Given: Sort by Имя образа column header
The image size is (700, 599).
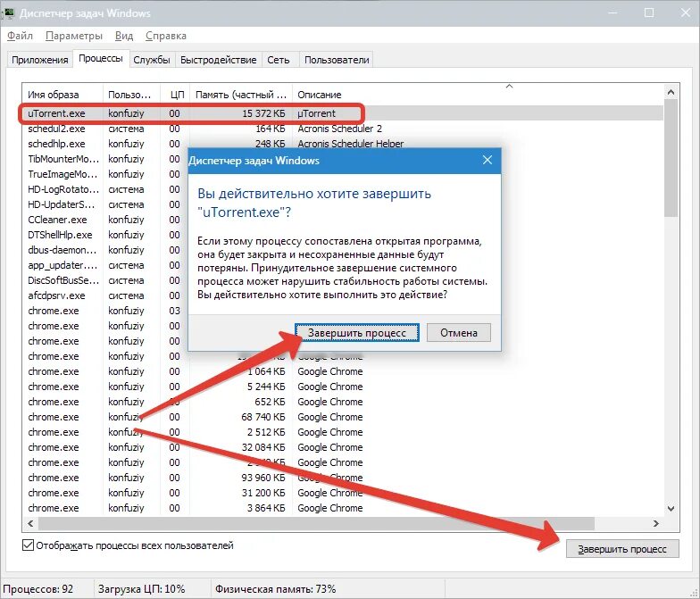Looking at the screenshot, I should tap(62, 95).
